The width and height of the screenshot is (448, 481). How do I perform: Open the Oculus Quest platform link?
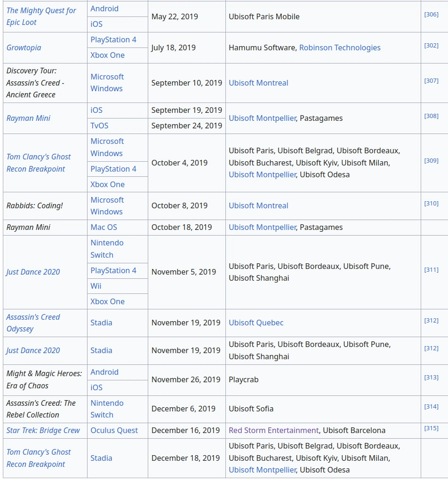tap(114, 430)
